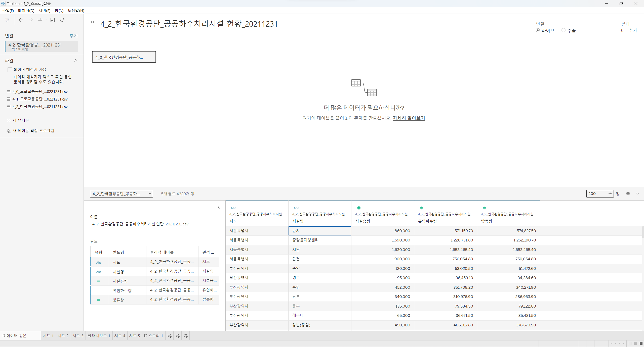This screenshot has height=347, width=644.
Task: Refresh the data source with the refresh icon
Action: 62,20
